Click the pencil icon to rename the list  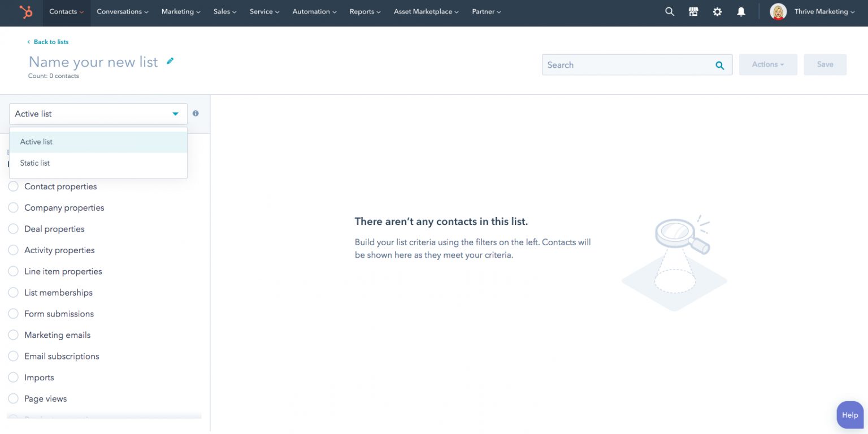[x=170, y=61]
